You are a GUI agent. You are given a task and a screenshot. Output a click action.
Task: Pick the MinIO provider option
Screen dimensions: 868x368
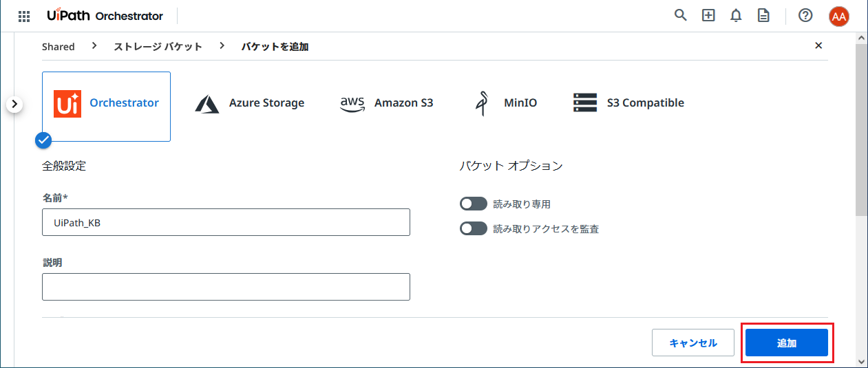[506, 103]
